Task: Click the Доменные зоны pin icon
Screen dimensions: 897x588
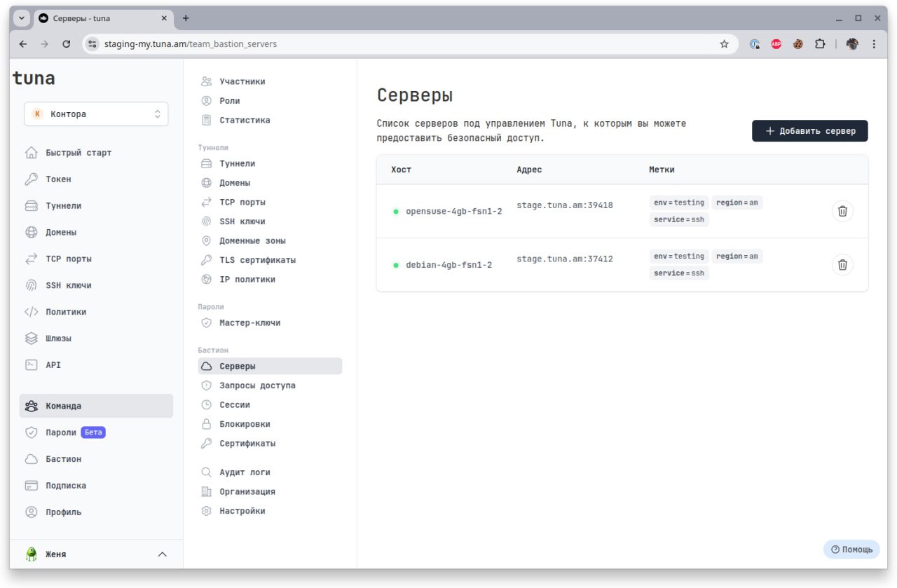Action: pyautogui.click(x=206, y=240)
